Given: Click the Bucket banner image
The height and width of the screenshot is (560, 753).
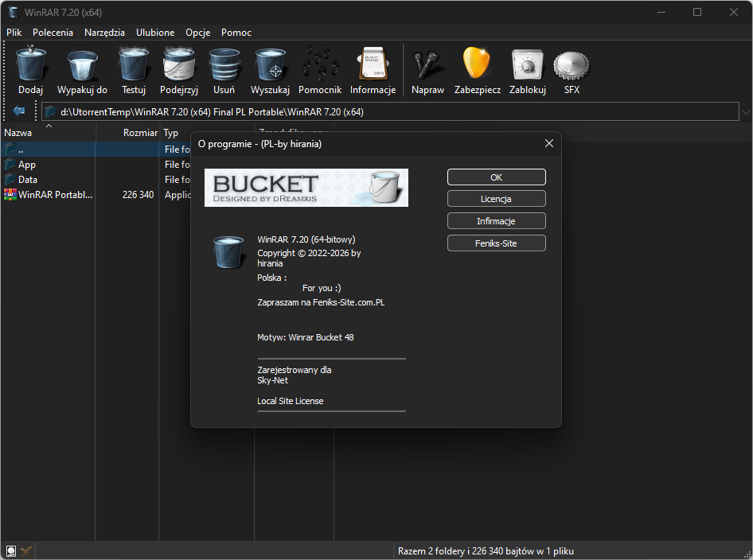Looking at the screenshot, I should coord(306,188).
